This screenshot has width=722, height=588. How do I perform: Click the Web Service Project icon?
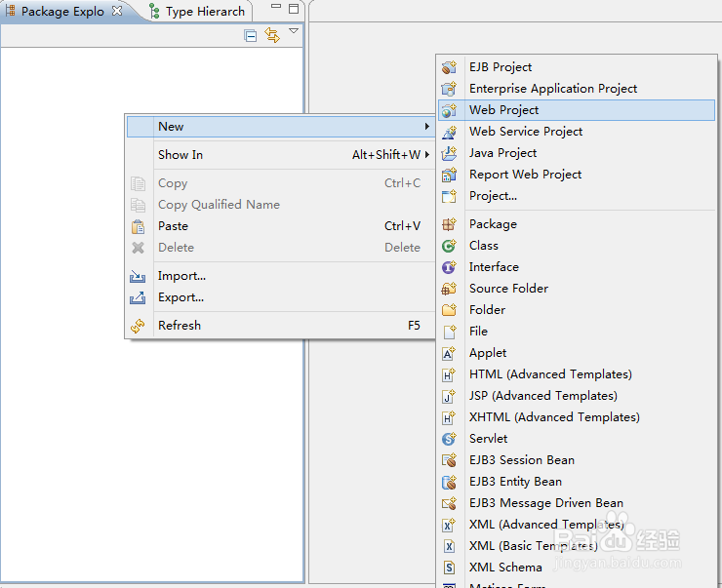click(x=449, y=132)
